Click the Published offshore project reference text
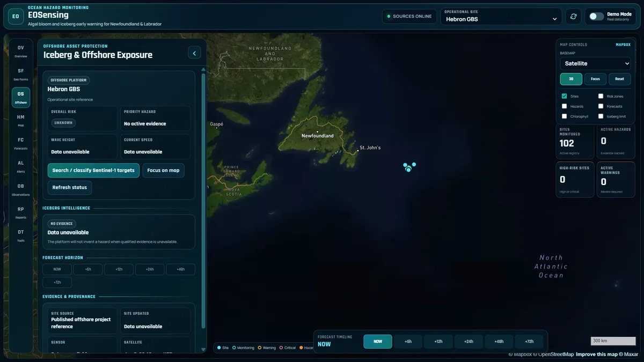This screenshot has height=362, width=644. pyautogui.click(x=81, y=323)
